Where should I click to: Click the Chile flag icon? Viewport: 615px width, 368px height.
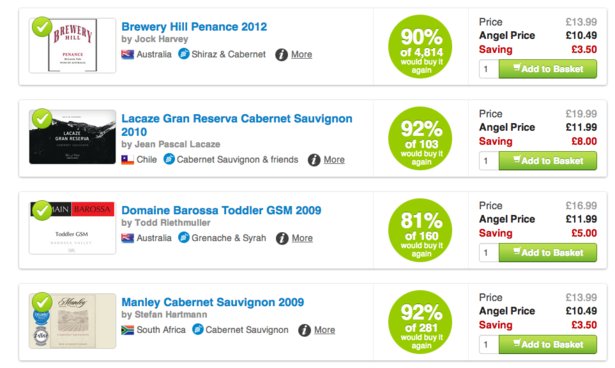[x=127, y=160]
